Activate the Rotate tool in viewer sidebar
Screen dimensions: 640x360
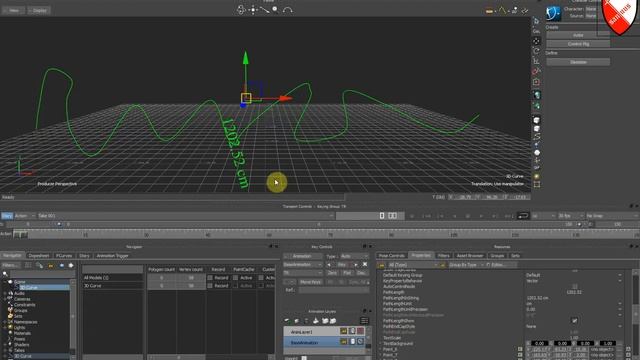click(536, 51)
